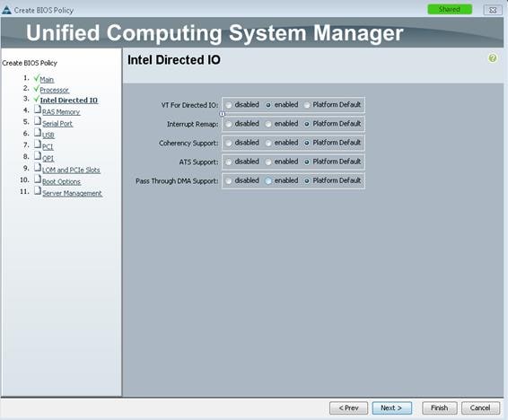Set ATS Support to Platform Default
The image size is (508, 420).
click(x=307, y=162)
